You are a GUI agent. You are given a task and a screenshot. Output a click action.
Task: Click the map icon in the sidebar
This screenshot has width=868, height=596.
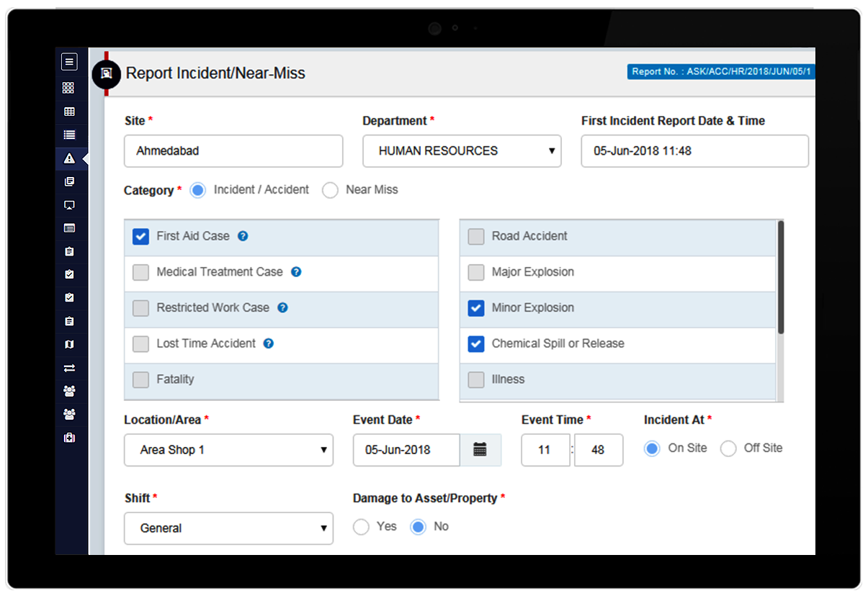pos(69,345)
